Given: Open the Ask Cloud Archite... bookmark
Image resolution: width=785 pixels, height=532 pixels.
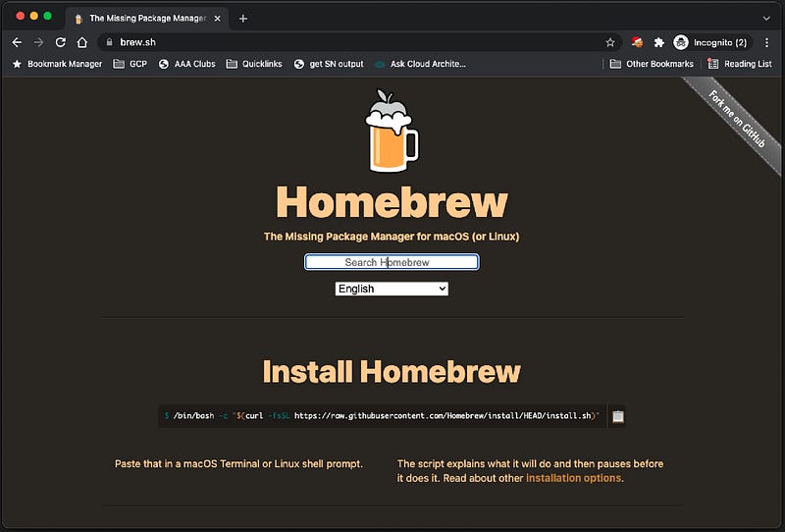Looking at the screenshot, I should pyautogui.click(x=421, y=64).
